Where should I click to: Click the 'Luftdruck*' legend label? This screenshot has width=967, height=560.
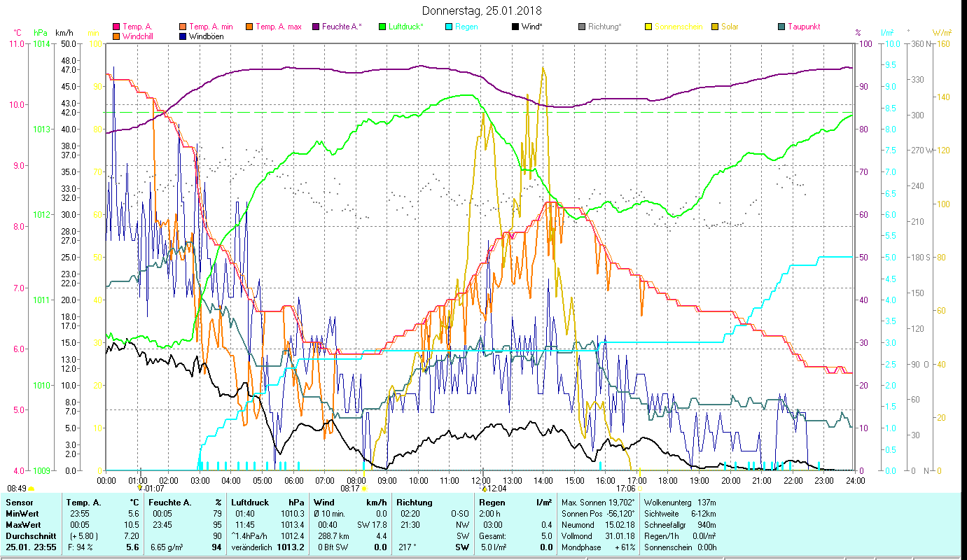pos(407,27)
